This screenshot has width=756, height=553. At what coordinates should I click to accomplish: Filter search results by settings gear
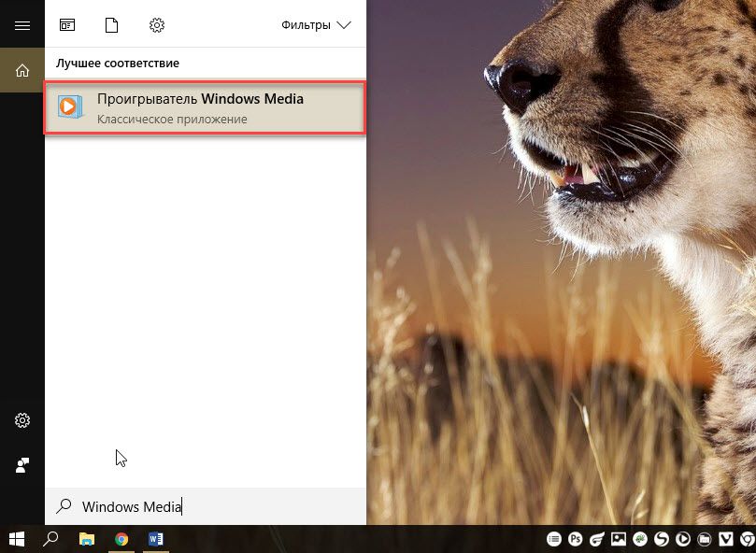click(x=157, y=25)
